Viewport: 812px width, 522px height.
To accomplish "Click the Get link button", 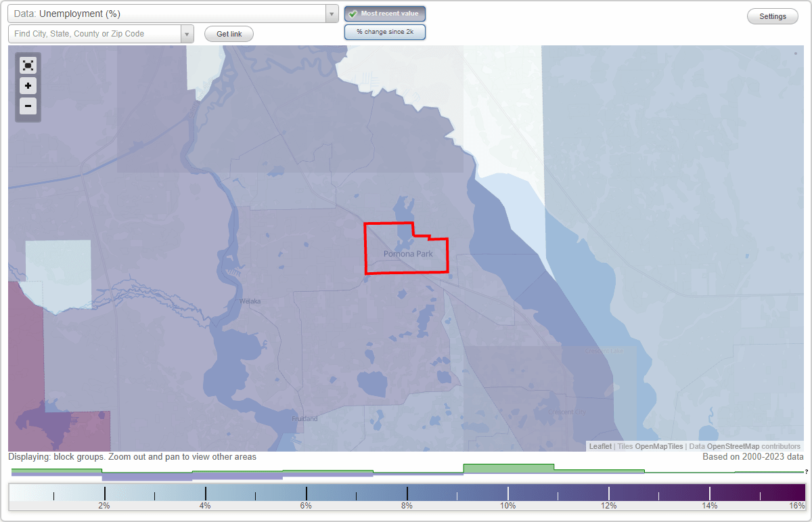I will coord(228,34).
